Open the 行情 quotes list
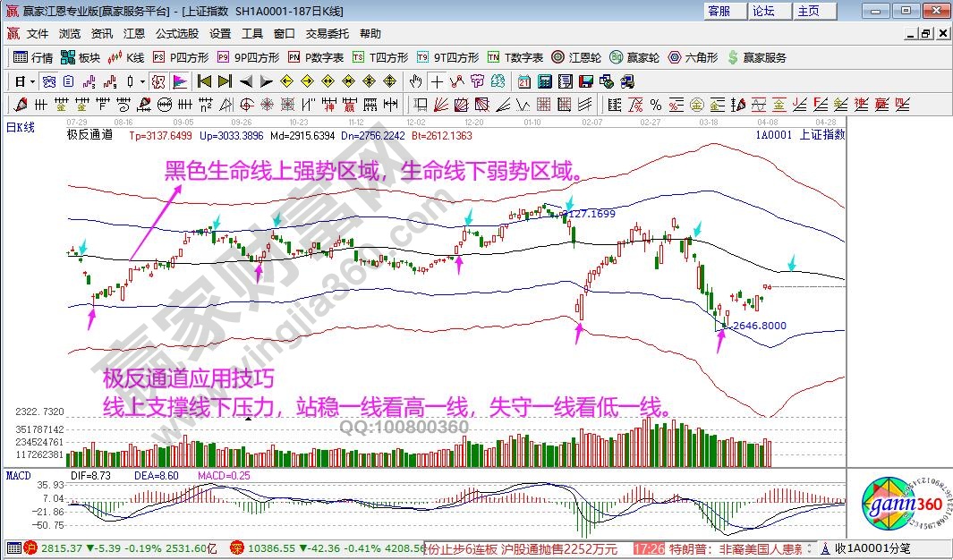The height and width of the screenshot is (560, 953). (33, 57)
